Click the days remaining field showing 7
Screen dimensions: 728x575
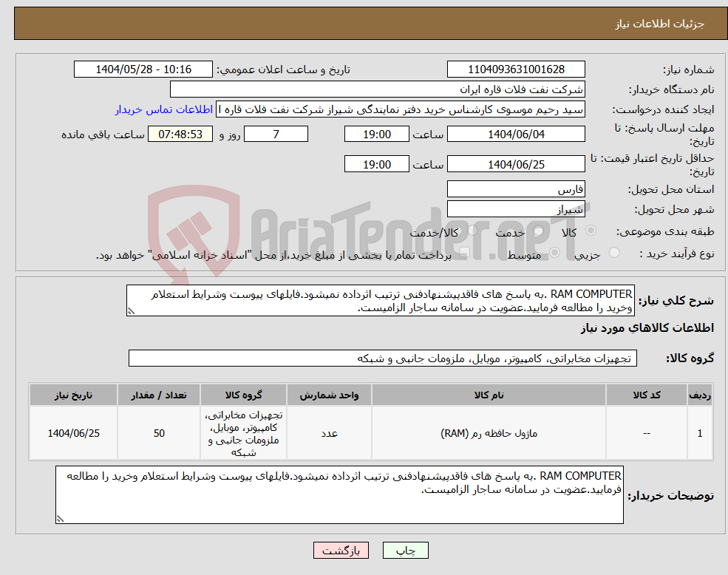276,134
